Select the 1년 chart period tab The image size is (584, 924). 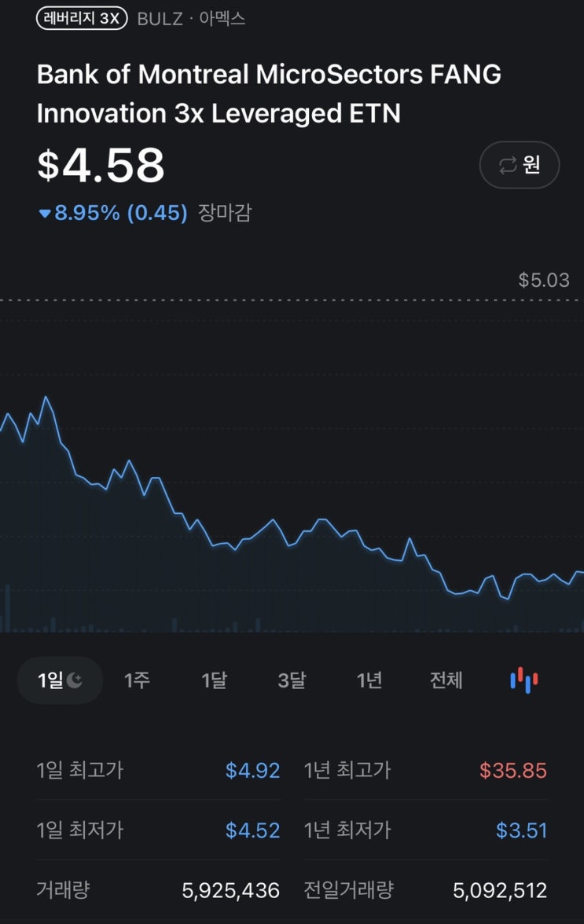(369, 680)
